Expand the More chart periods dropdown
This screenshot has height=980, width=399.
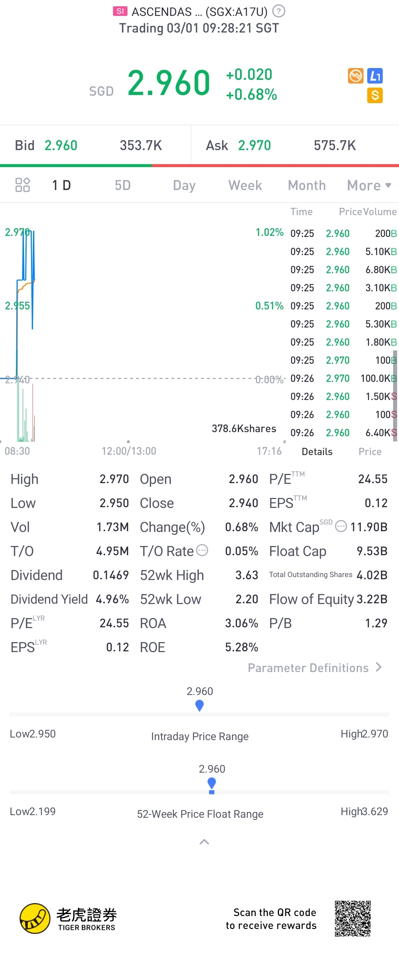(369, 185)
